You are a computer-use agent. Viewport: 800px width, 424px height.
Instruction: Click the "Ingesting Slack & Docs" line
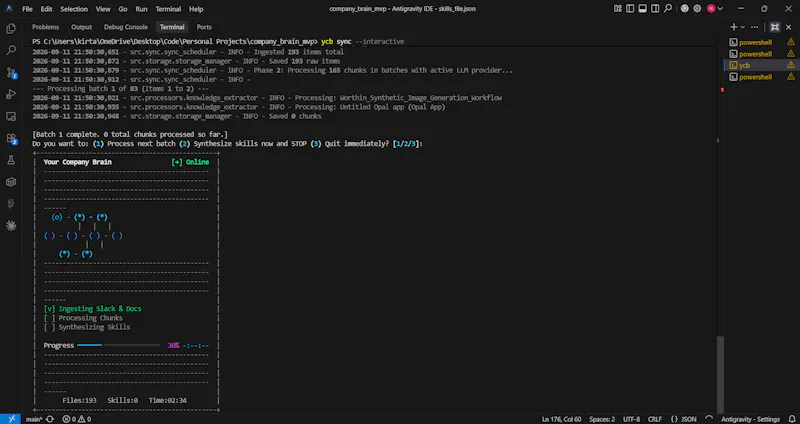point(92,309)
